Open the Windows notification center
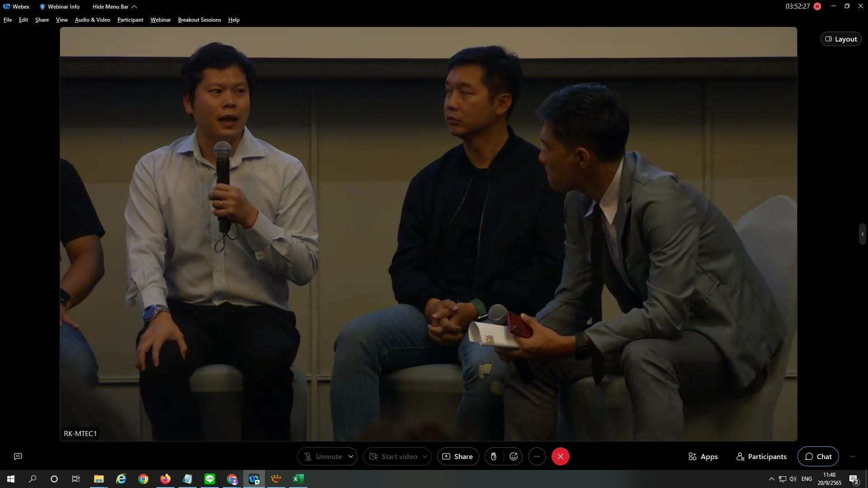 coord(854,479)
